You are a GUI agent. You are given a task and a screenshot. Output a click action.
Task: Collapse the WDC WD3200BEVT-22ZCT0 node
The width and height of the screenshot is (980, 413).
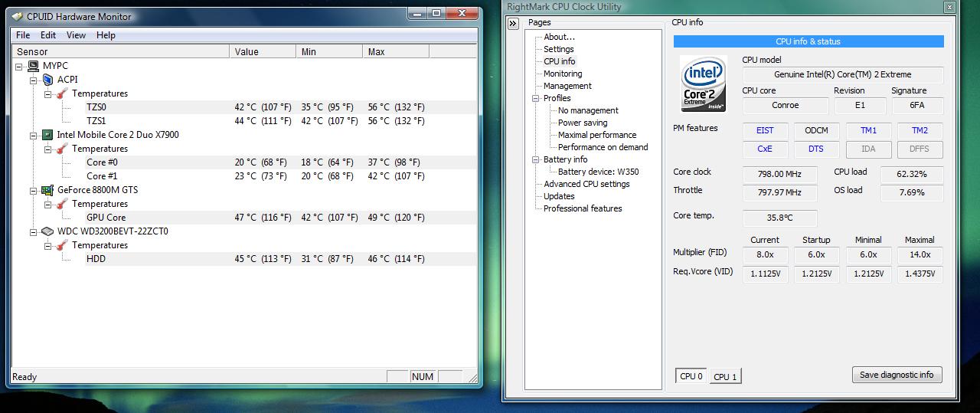(34, 232)
